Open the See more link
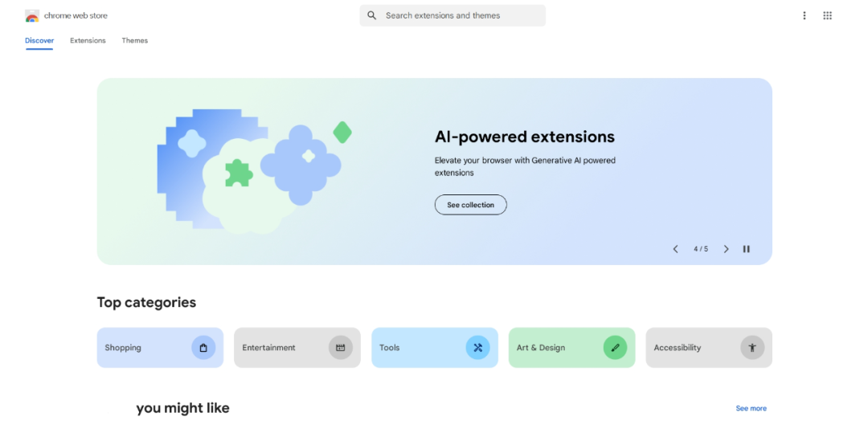The image size is (868, 425). [751, 408]
